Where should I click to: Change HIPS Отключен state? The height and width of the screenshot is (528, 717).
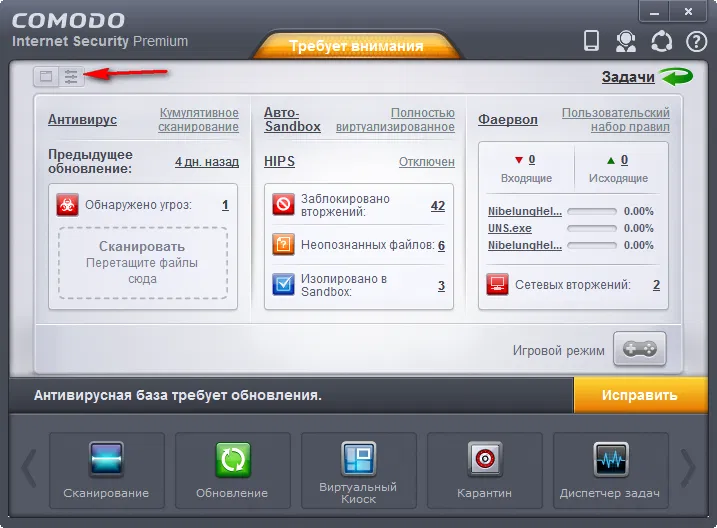click(427, 162)
